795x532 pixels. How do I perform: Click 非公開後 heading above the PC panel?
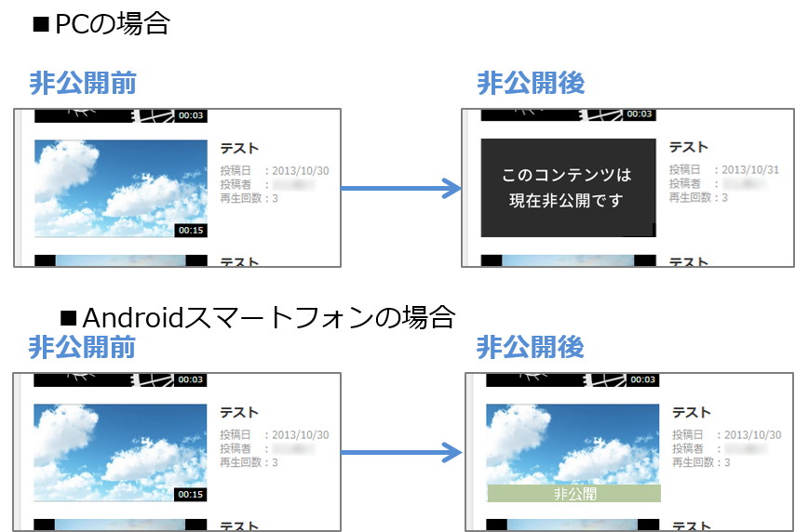pos(531,84)
